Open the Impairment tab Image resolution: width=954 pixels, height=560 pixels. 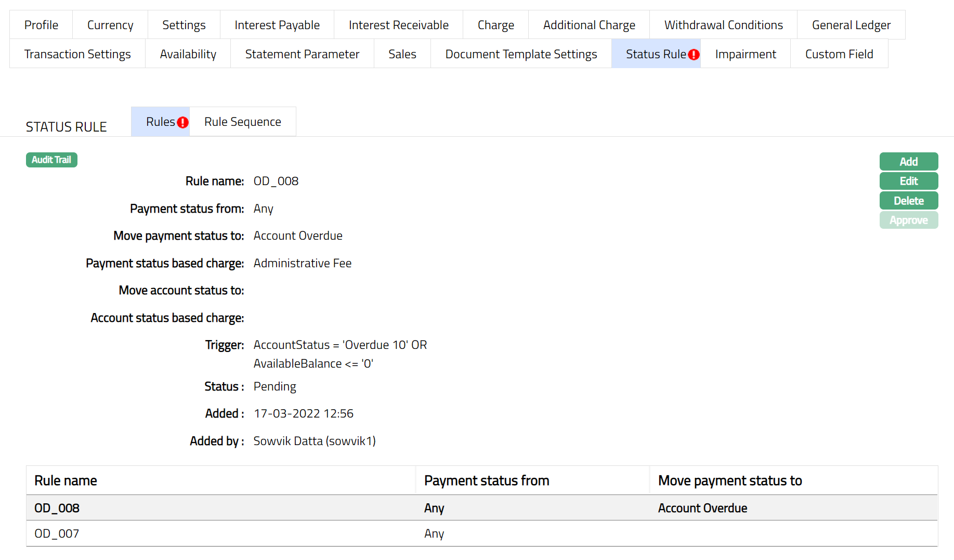point(745,54)
